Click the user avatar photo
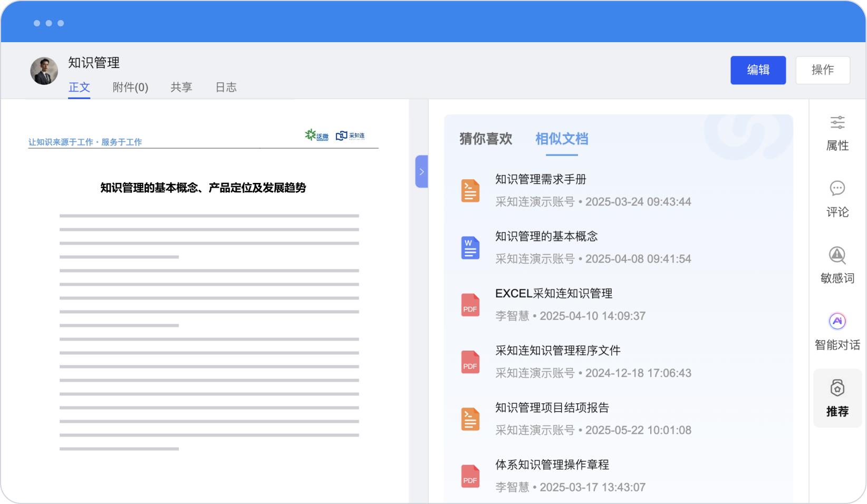 (44, 71)
